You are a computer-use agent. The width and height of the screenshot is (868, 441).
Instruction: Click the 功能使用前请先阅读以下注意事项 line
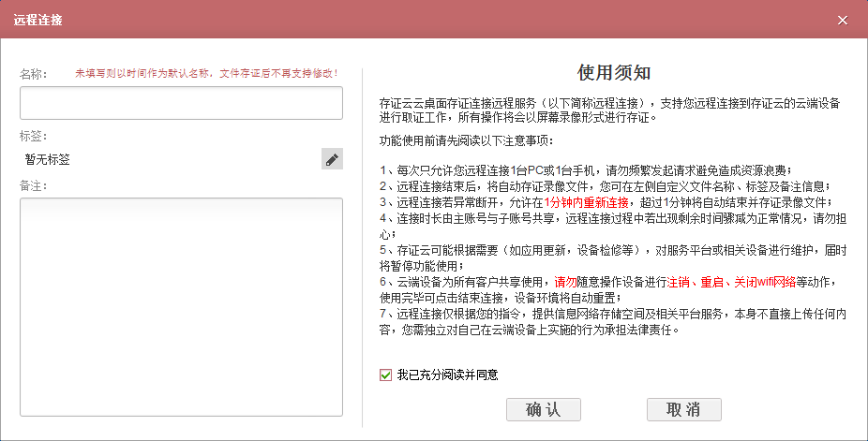click(466, 141)
